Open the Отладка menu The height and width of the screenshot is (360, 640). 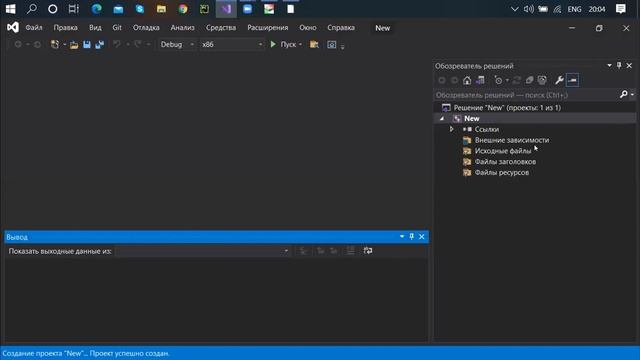click(x=146, y=28)
